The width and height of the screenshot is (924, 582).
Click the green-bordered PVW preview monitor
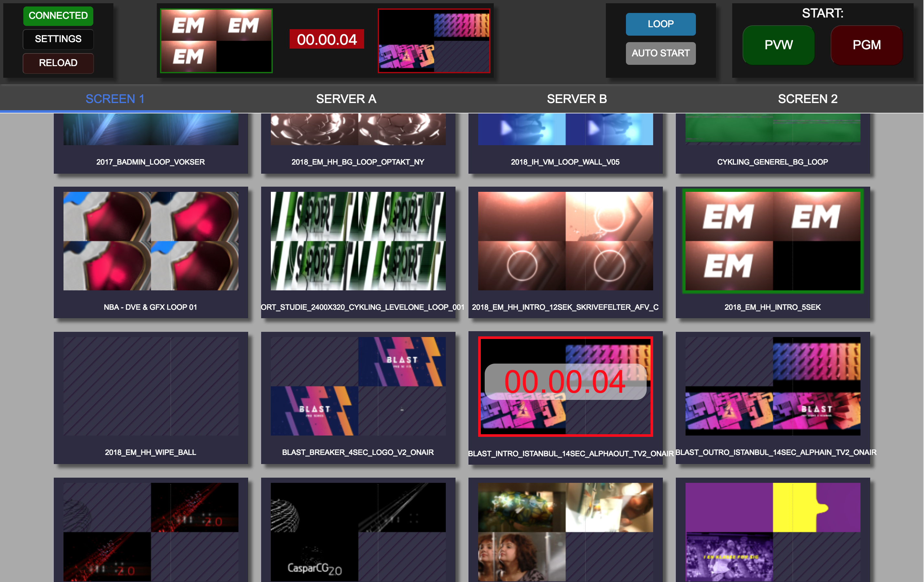click(216, 40)
